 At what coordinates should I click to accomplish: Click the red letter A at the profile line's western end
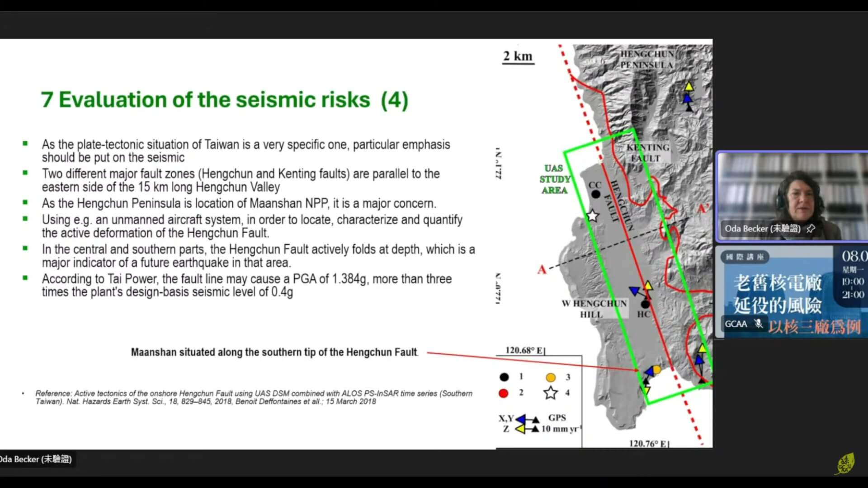[542, 270]
